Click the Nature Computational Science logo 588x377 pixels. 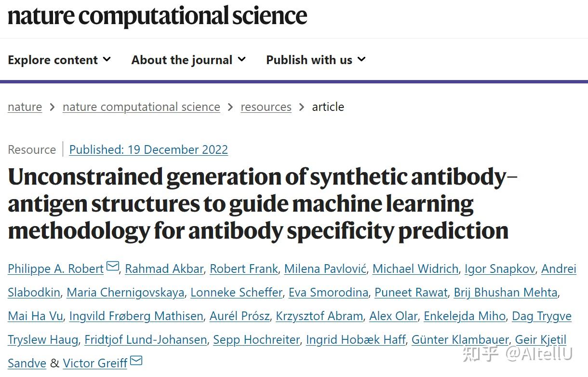click(157, 16)
